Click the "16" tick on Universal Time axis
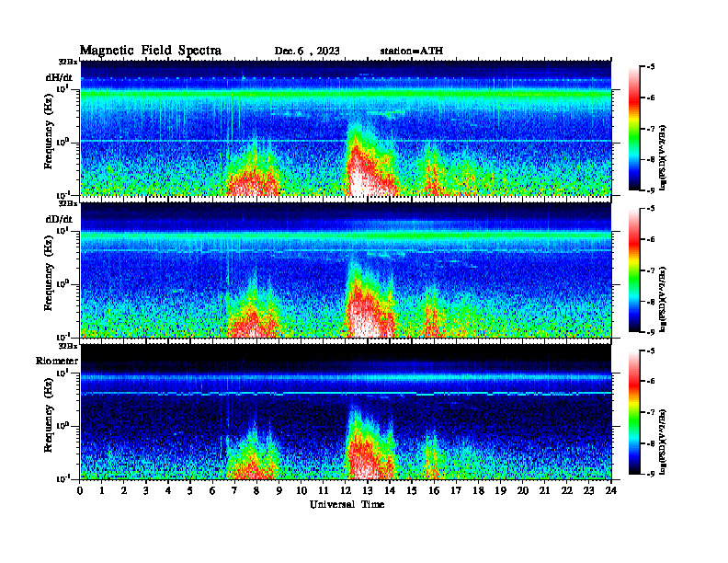728x563 pixels. click(434, 490)
